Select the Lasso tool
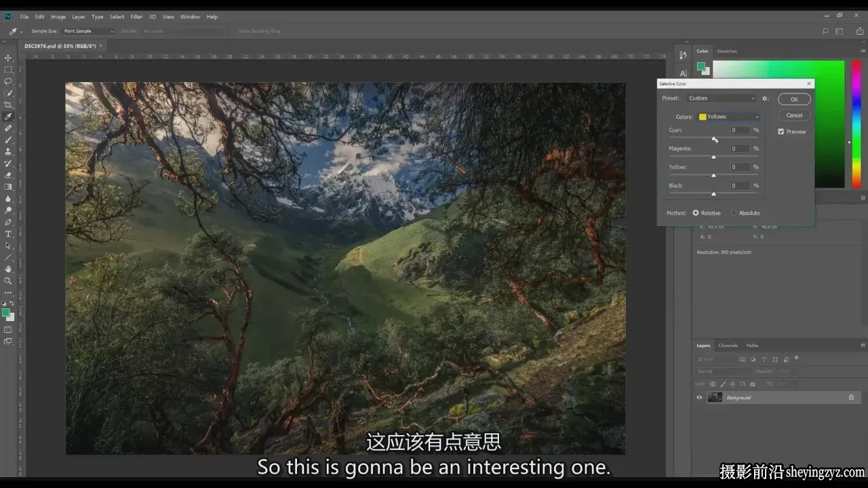The image size is (868, 488). (8, 81)
